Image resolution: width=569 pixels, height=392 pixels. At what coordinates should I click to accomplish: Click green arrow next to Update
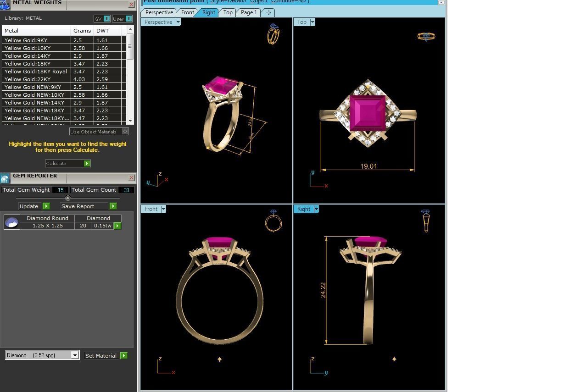tap(46, 206)
